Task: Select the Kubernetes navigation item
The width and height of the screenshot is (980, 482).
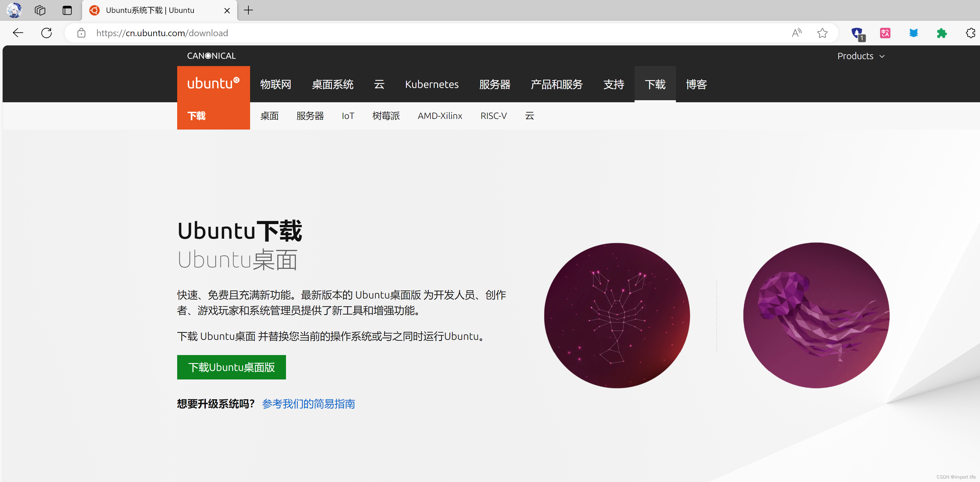Action: click(x=431, y=84)
